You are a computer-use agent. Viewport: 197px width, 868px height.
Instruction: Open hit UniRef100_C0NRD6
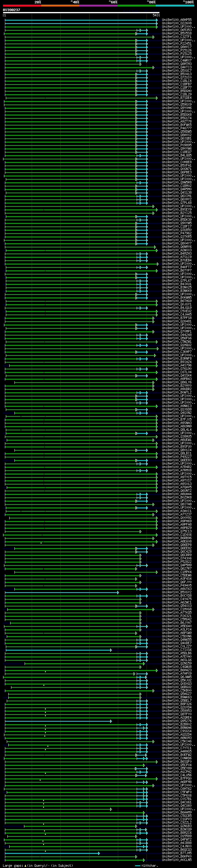click(x=177, y=758)
